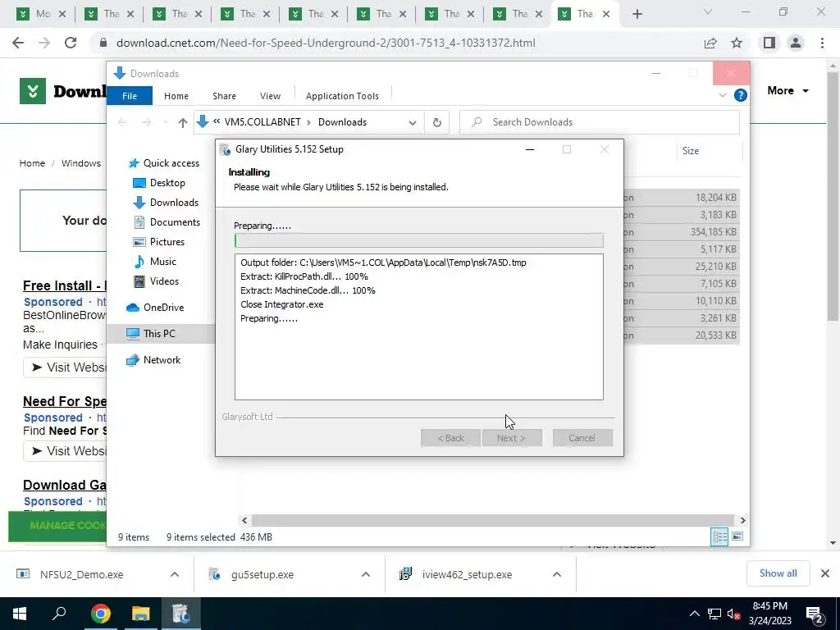Image resolution: width=840 pixels, height=630 pixels.
Task: Click the Explorer horizontal scrollbar
Action: 492,520
